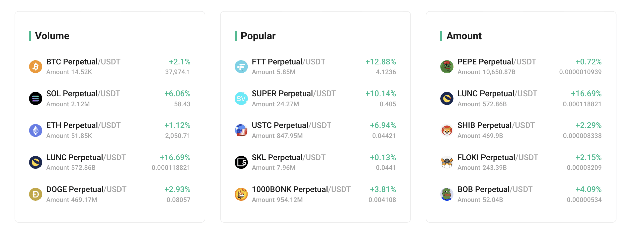Open BOB Perpetual/USDT pair

coord(521,194)
